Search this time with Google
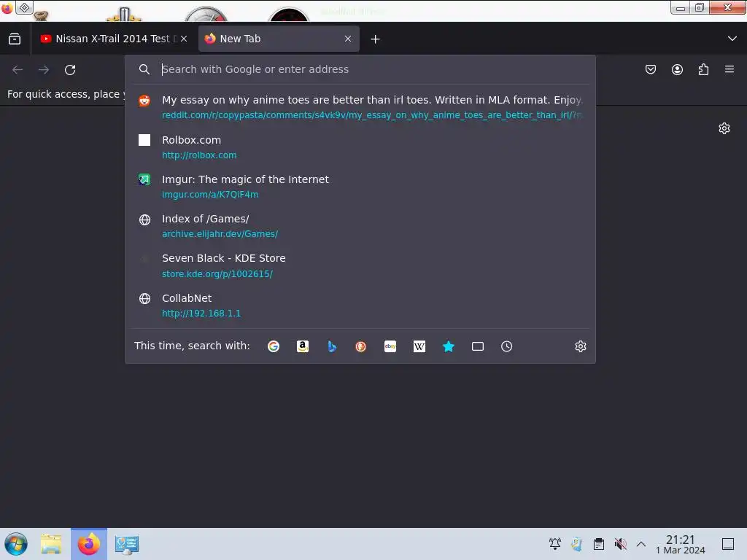747x560 pixels. 274,346
